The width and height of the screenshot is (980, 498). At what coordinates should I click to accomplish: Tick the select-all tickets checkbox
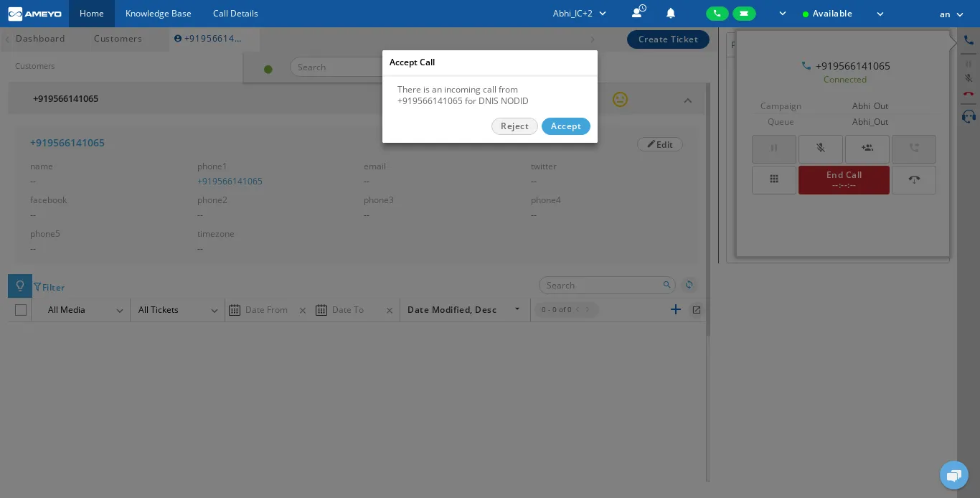coord(21,310)
